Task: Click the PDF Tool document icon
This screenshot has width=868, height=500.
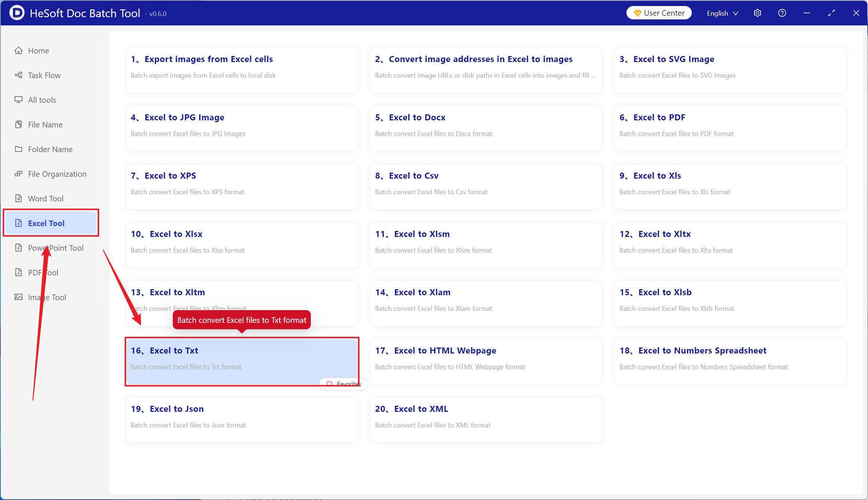Action: click(18, 272)
